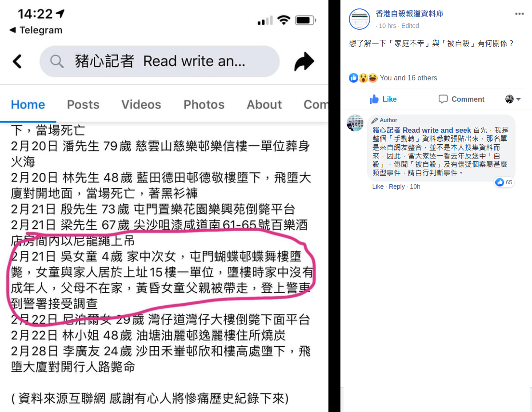Click Reply under the author comment
The image size is (532, 412).
tap(396, 186)
